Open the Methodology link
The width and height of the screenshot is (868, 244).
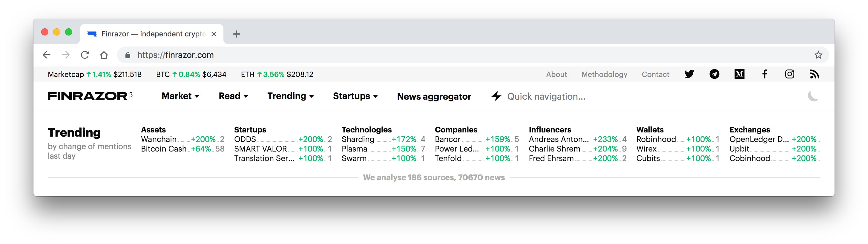coord(604,74)
